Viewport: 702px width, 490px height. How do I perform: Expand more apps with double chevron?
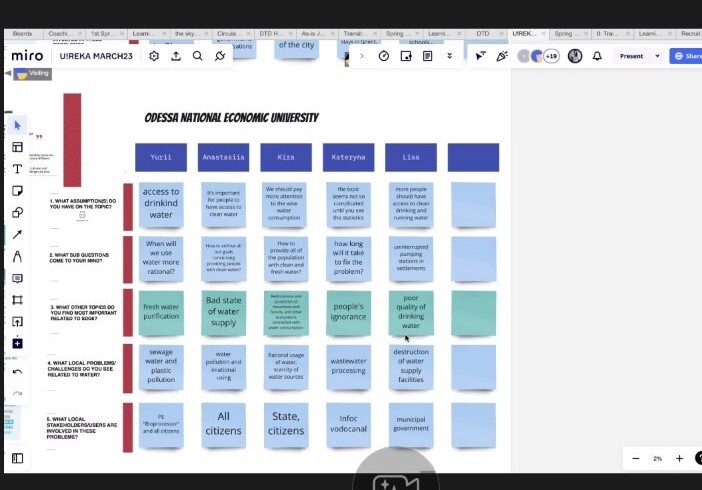coord(449,56)
